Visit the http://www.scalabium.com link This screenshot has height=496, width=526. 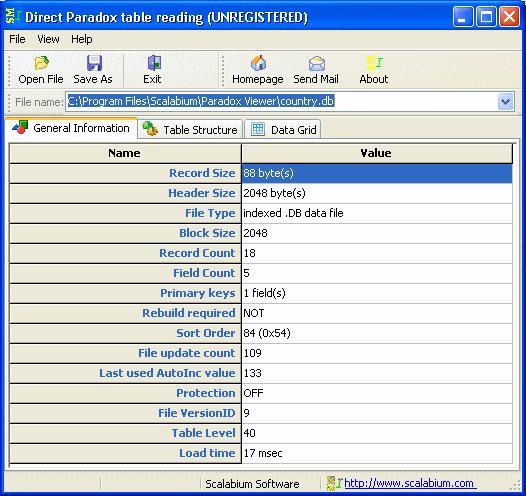[409, 483]
